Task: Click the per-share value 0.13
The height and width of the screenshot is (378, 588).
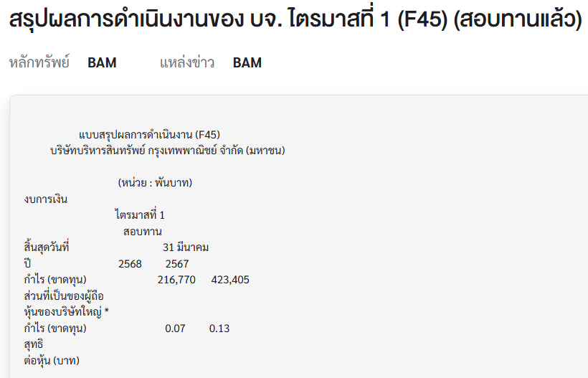Action: tap(219, 329)
